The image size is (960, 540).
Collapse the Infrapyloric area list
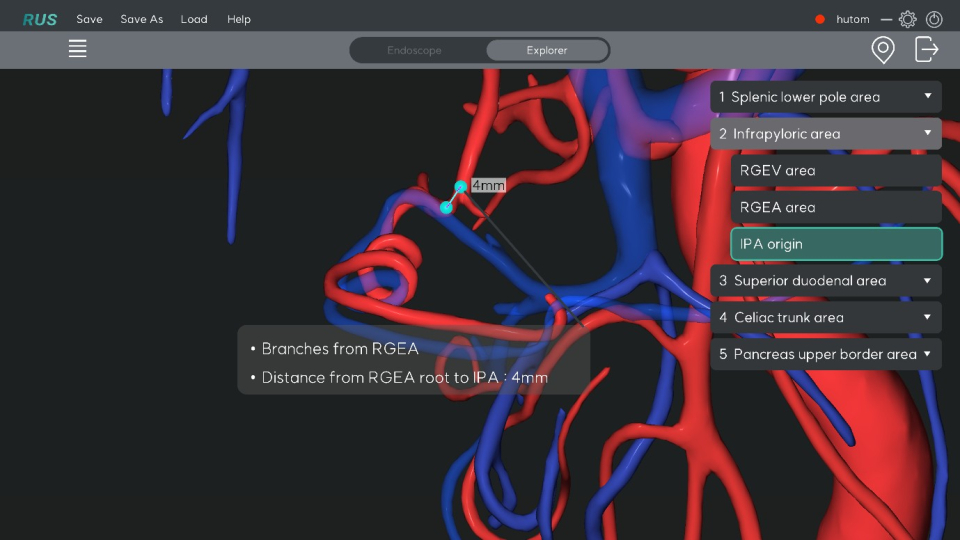(x=826, y=134)
